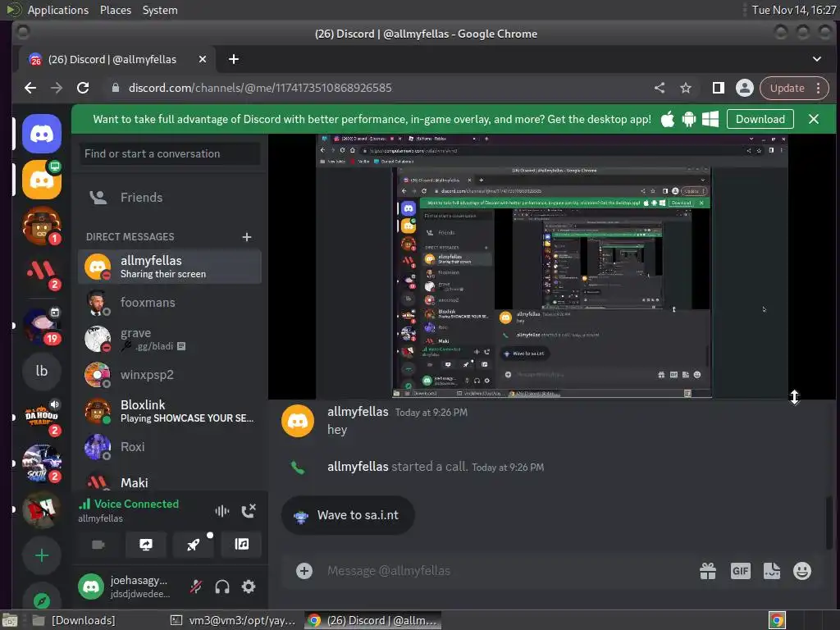
Task: Click joehasagy user profile area
Action: click(127, 587)
